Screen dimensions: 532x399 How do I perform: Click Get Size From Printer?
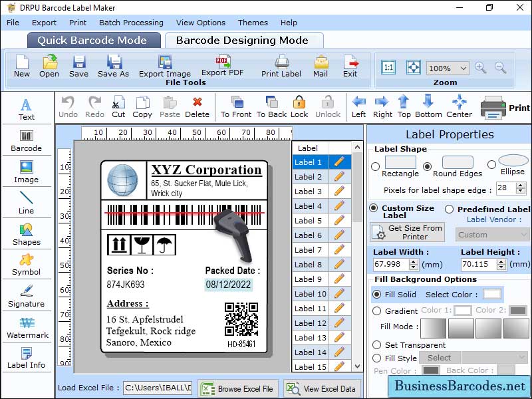407,231
